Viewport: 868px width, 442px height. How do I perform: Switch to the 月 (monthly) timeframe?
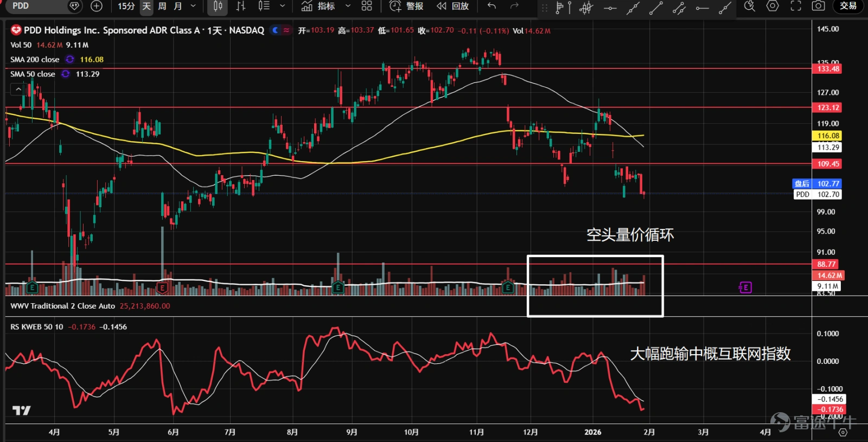(x=178, y=6)
